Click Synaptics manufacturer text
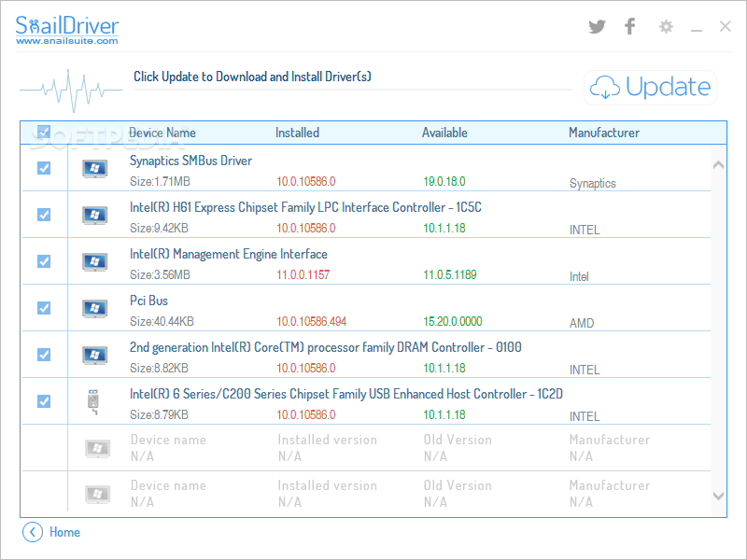 [593, 183]
